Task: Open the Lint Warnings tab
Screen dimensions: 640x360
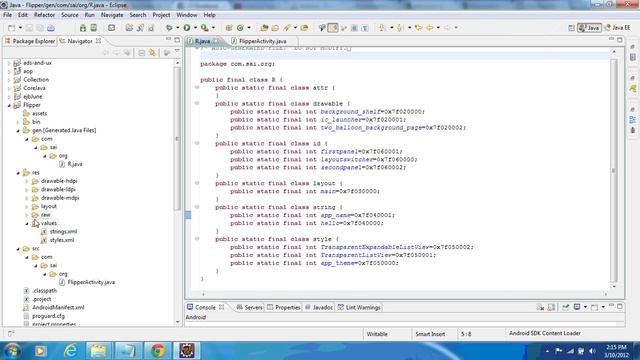Action: (x=359, y=307)
